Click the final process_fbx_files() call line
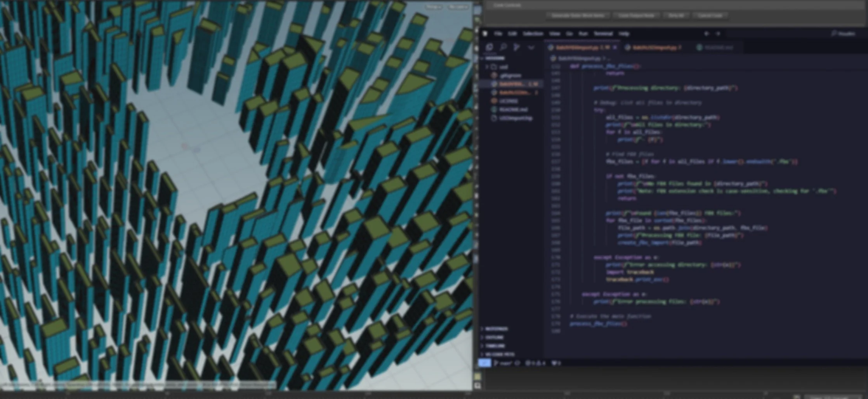 [x=599, y=324]
